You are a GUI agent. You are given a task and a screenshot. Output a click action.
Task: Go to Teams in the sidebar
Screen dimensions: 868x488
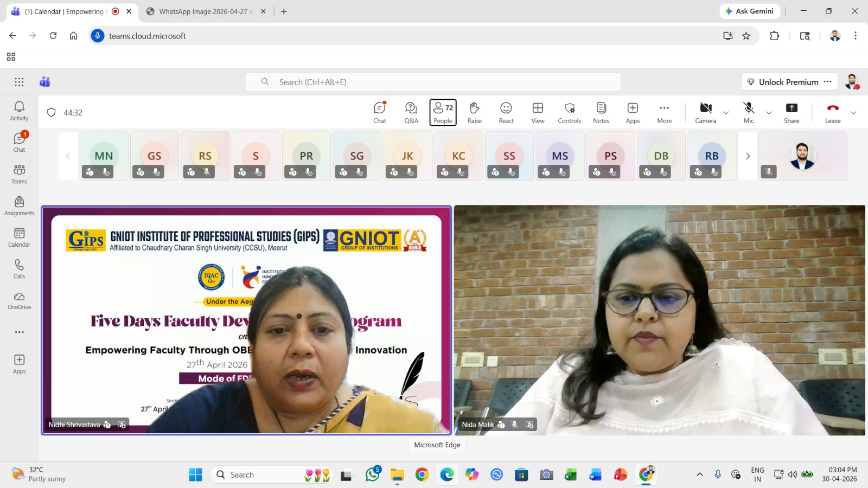tap(19, 174)
